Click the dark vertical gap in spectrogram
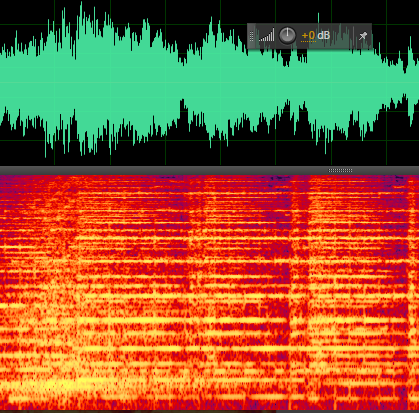This screenshot has height=413, width=419. tap(300, 233)
